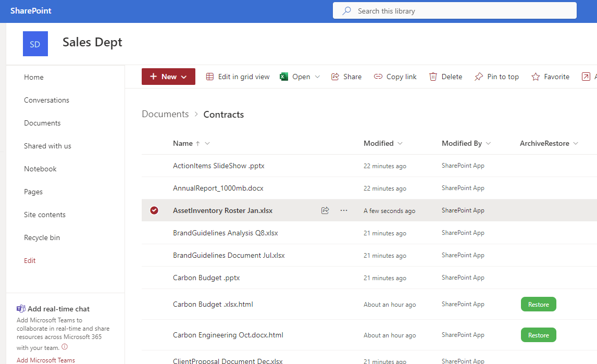Click the Excel Open icon
Screen dimensions: 597x364
click(283, 77)
